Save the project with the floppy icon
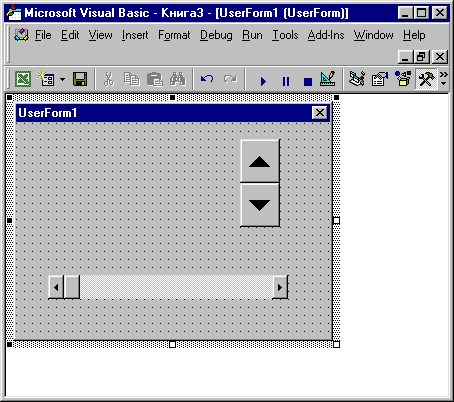The image size is (454, 402). click(80, 79)
